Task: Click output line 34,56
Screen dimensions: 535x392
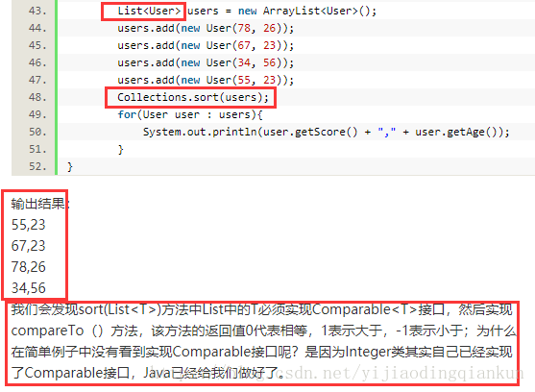Action: click(28, 288)
